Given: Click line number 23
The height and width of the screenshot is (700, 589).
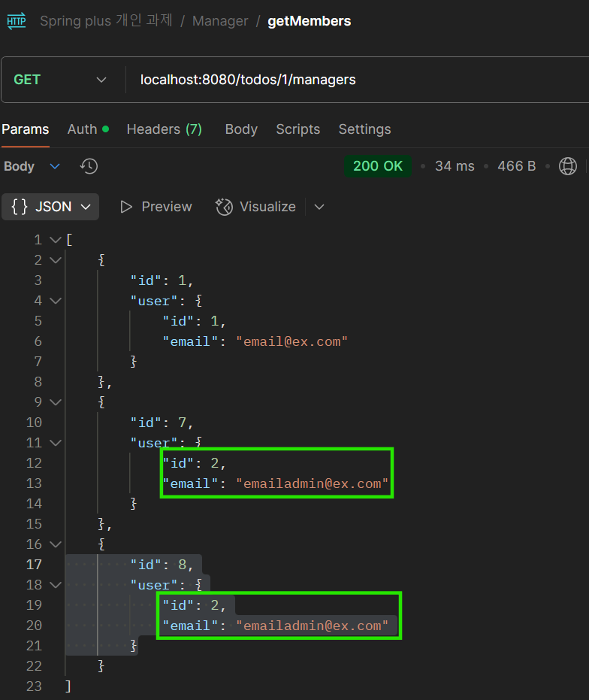Looking at the screenshot, I should click(x=34, y=686).
